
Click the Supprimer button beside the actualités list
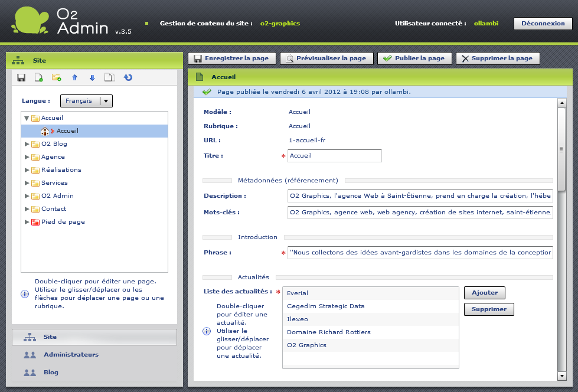click(489, 309)
